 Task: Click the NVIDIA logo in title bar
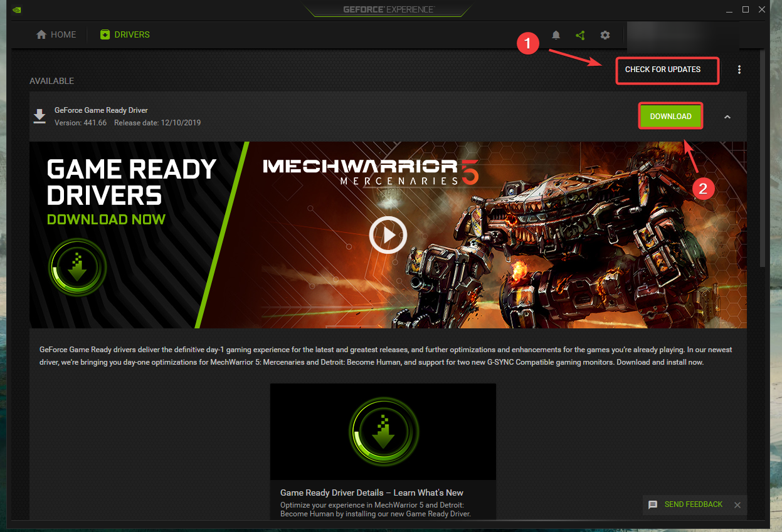pyautogui.click(x=17, y=9)
